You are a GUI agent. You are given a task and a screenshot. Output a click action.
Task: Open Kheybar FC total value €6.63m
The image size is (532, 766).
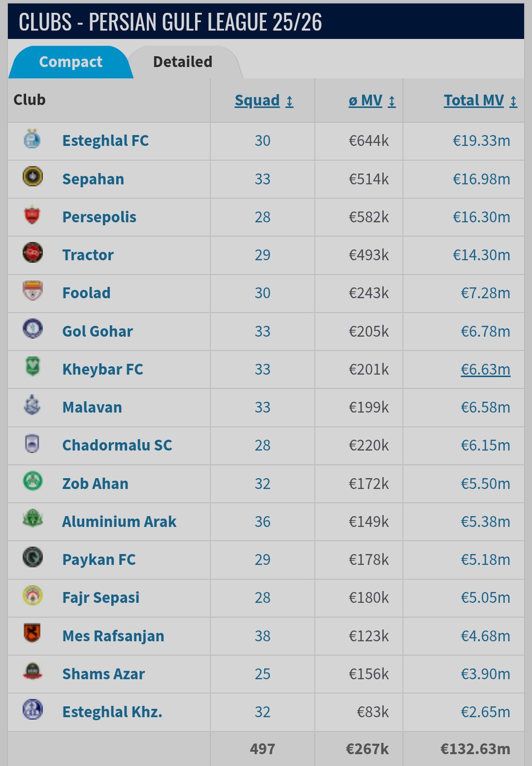pyautogui.click(x=485, y=369)
